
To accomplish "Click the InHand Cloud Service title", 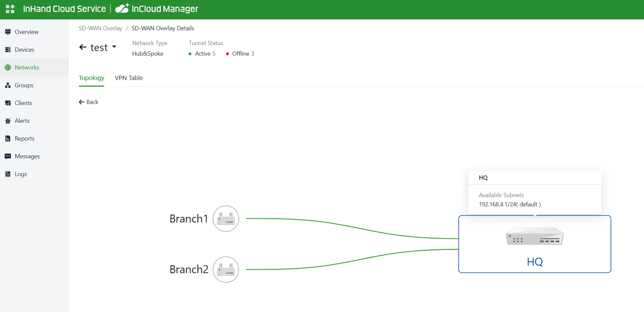I will click(x=65, y=9).
